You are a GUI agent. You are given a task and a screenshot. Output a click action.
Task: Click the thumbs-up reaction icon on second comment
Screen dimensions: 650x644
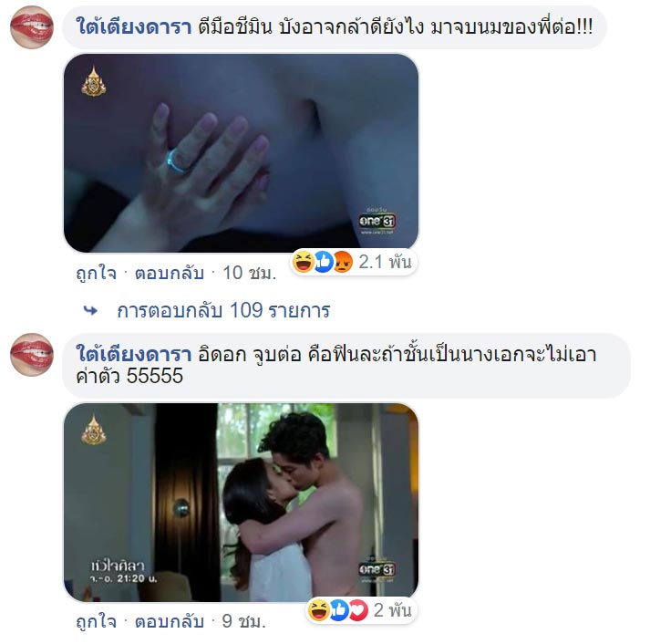[339, 610]
